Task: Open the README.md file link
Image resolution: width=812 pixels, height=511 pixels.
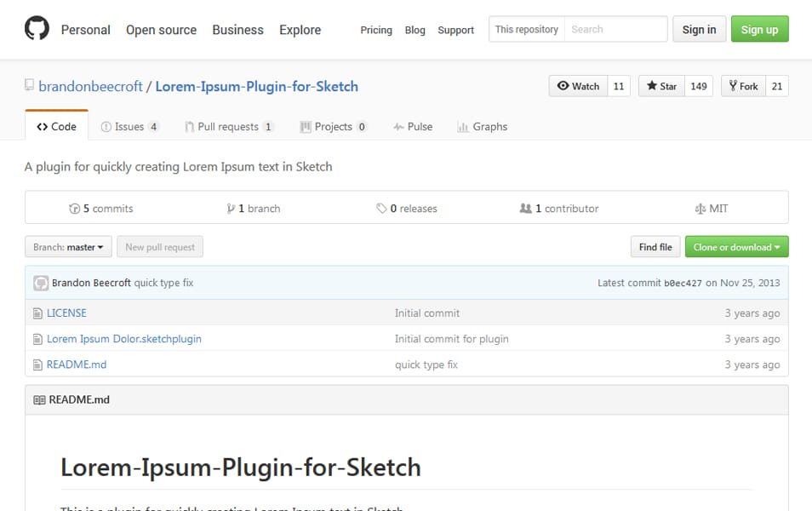Action: click(x=76, y=365)
